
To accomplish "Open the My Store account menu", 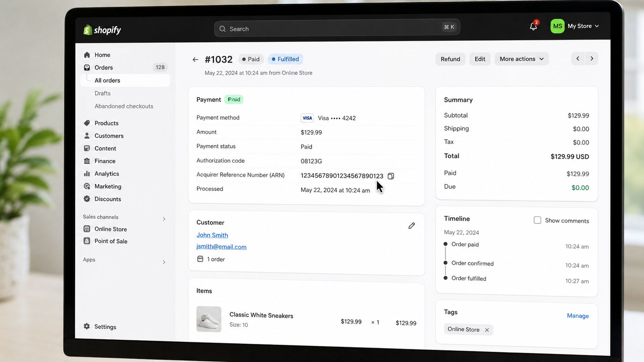I will 583,26.
